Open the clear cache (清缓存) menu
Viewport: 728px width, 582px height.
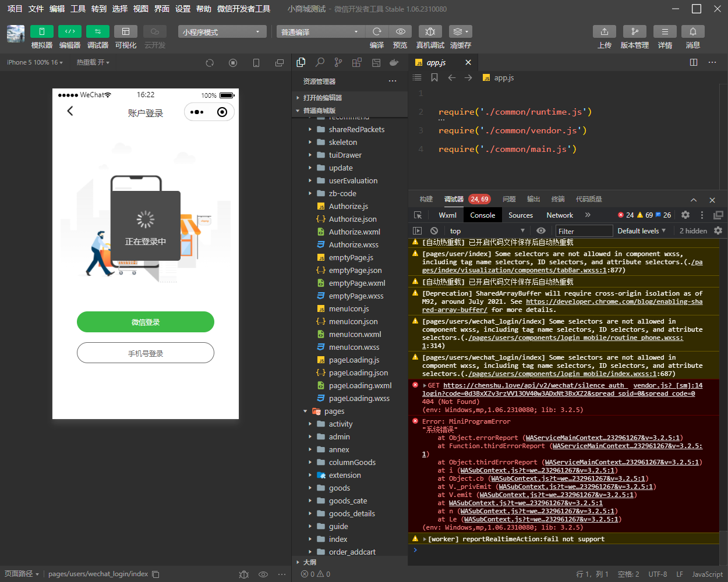pyautogui.click(x=460, y=31)
